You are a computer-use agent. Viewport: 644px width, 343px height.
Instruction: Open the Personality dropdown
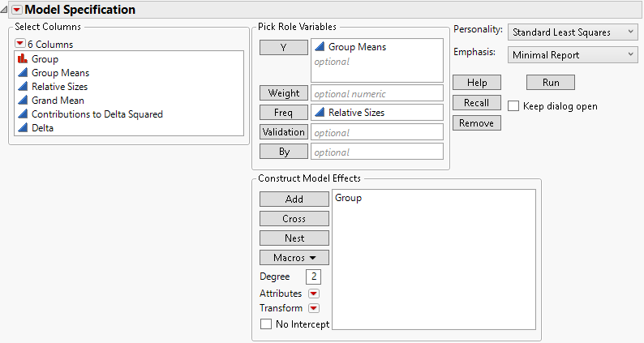(x=573, y=32)
